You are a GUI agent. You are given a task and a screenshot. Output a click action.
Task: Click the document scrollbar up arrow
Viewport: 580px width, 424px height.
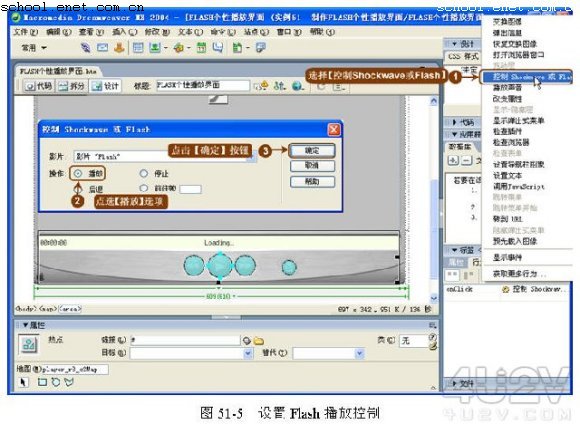(x=434, y=101)
